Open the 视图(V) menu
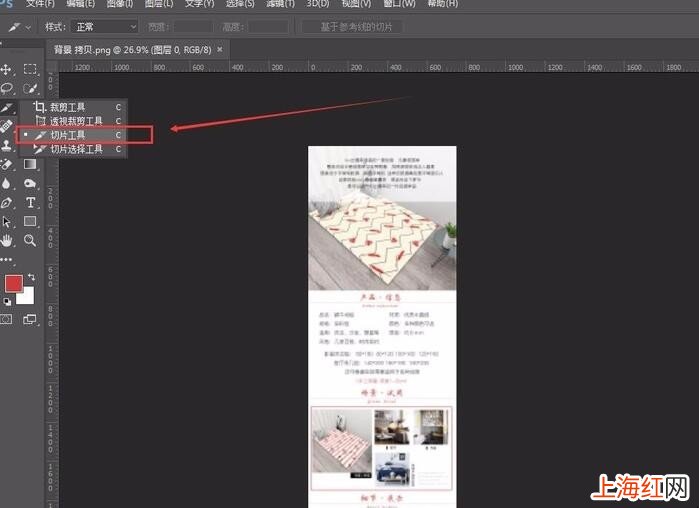 tap(356, 4)
